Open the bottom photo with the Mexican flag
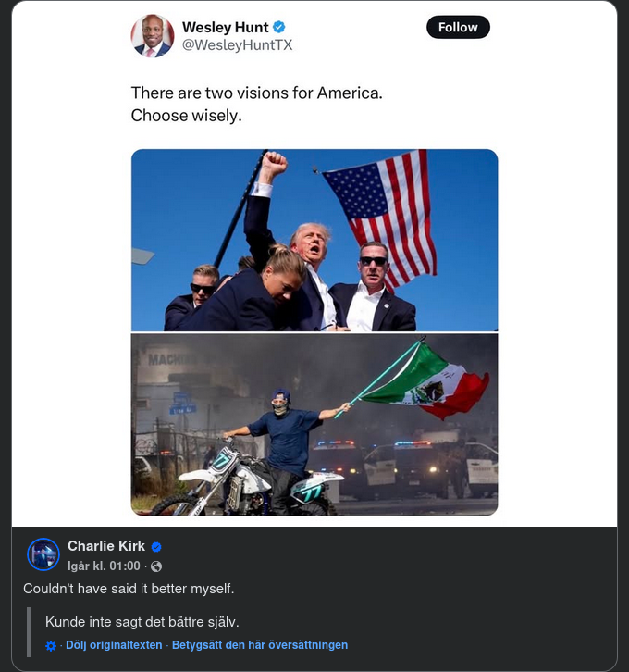Screen dimensions: 629x672 click(314, 425)
